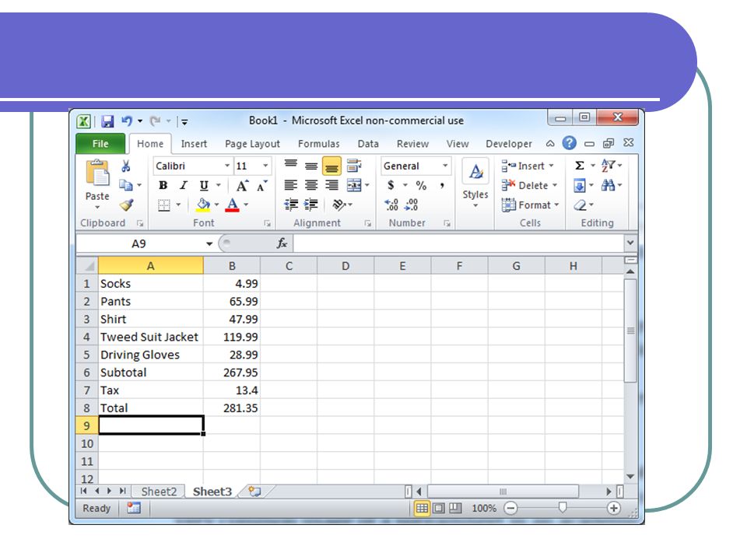This screenshot has width=747, height=560.
Task: Click the Increase Font Size icon
Action: coord(242,186)
